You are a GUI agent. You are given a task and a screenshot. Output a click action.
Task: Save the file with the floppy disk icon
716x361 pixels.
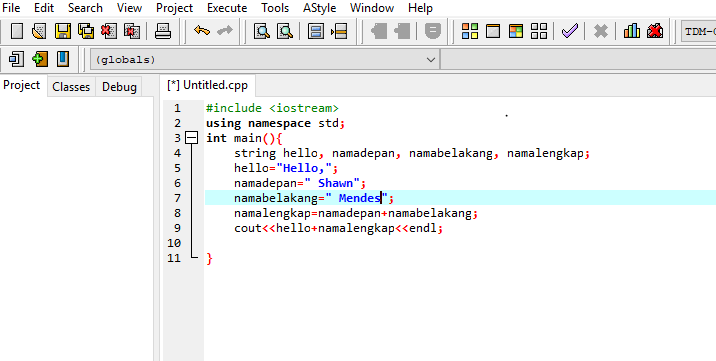coord(63,31)
